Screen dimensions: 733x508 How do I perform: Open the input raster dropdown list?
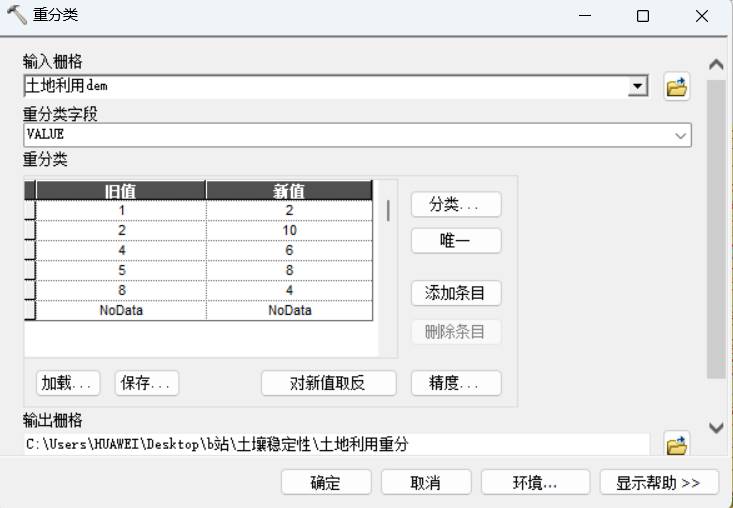(637, 88)
